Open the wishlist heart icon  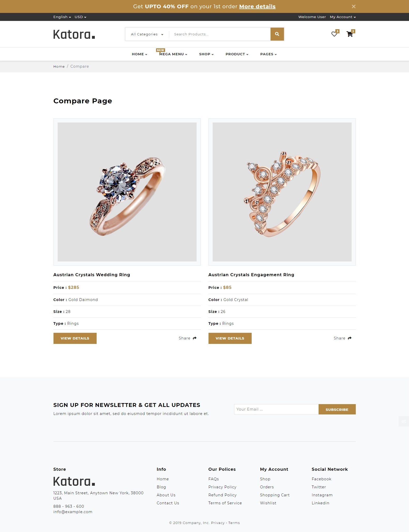point(334,34)
